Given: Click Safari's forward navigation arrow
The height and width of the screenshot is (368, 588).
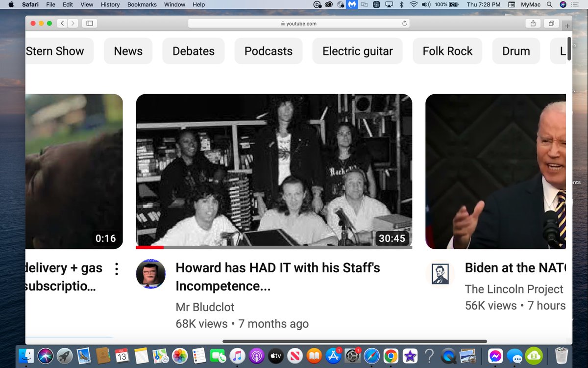Looking at the screenshot, I should [x=73, y=23].
